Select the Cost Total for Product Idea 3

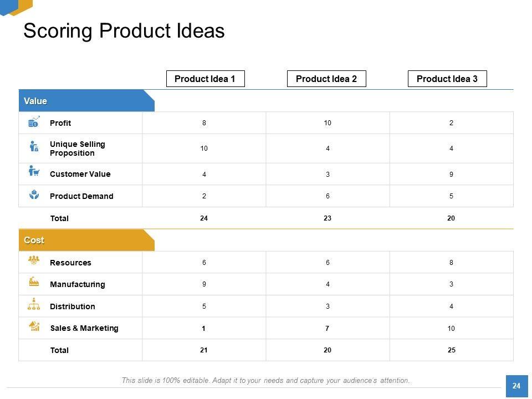click(451, 350)
